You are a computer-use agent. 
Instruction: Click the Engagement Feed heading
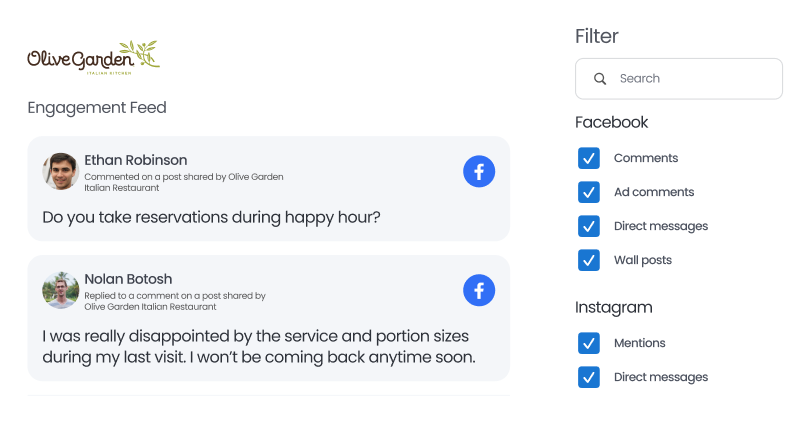(97, 107)
